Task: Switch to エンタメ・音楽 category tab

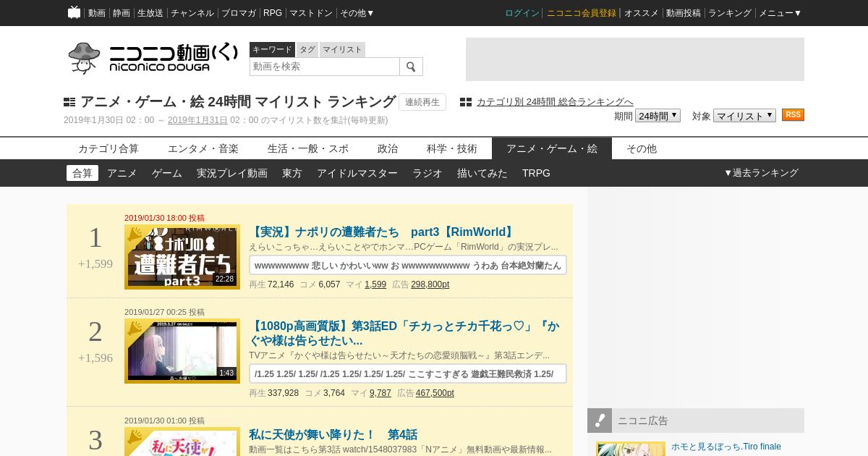Action: (x=203, y=148)
